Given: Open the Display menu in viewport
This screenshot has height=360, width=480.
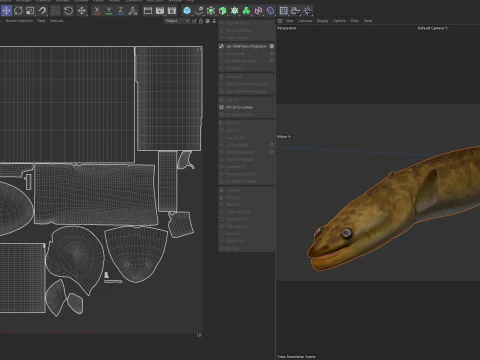Looking at the screenshot, I should [322, 21].
